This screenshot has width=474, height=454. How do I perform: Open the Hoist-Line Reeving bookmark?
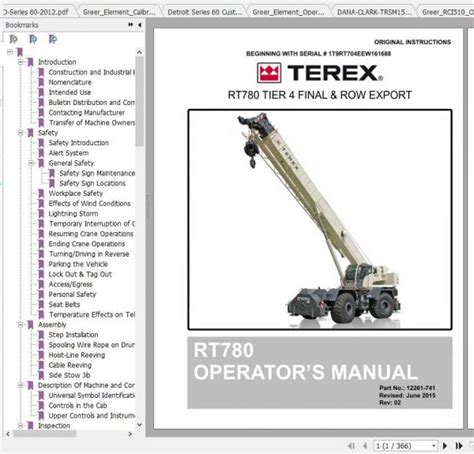[x=77, y=355]
